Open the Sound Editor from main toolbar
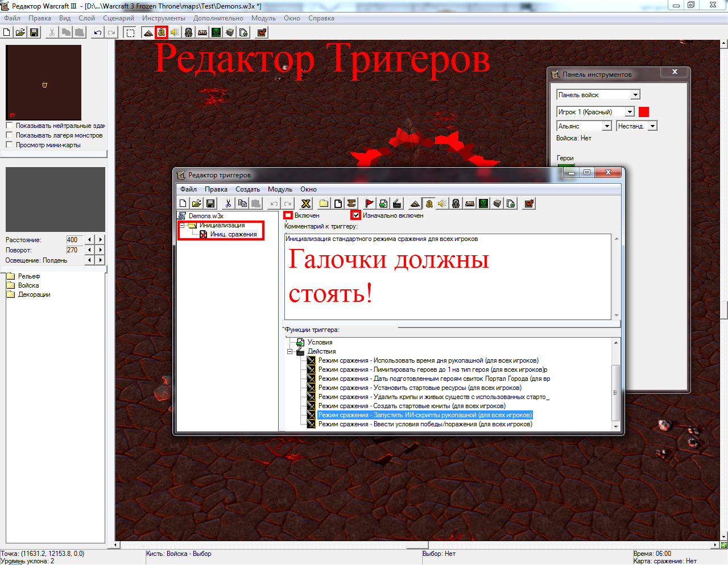Screen dimensions: 728x565 (x=175, y=32)
